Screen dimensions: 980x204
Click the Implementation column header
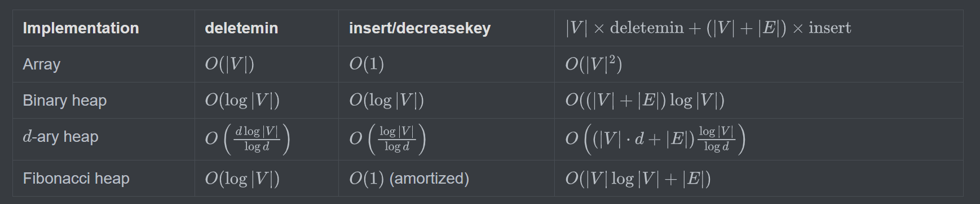[81, 28]
